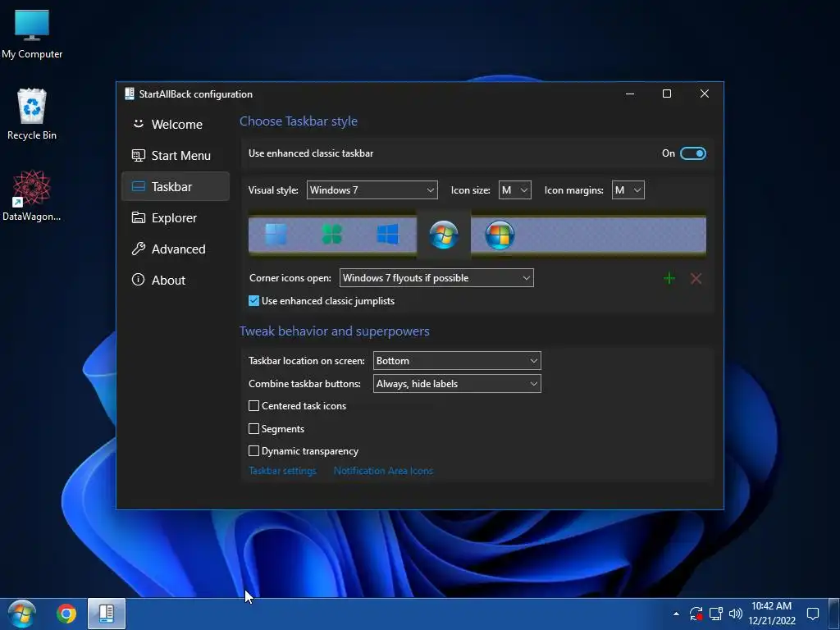Open Corner icons open dropdown

(x=436, y=277)
